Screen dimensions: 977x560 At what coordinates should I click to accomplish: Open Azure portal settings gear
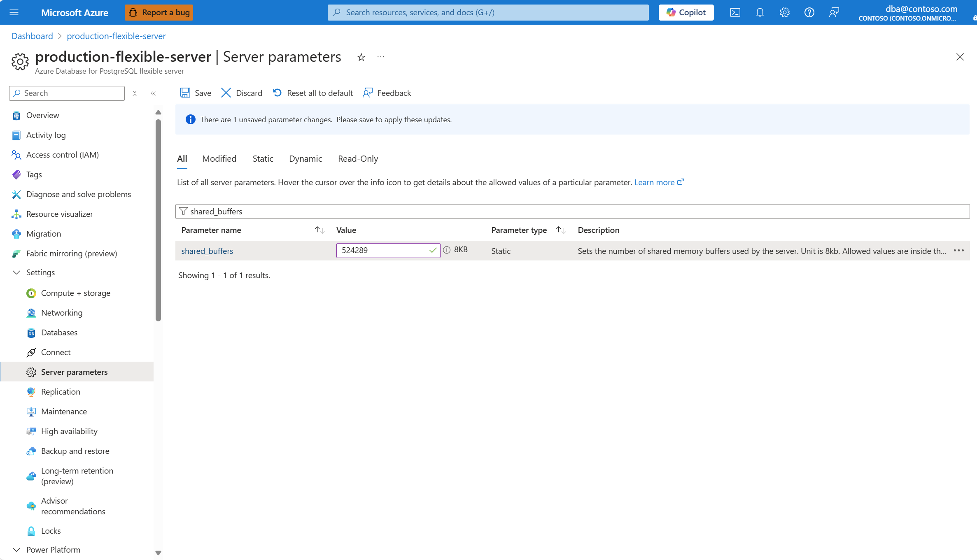point(784,12)
